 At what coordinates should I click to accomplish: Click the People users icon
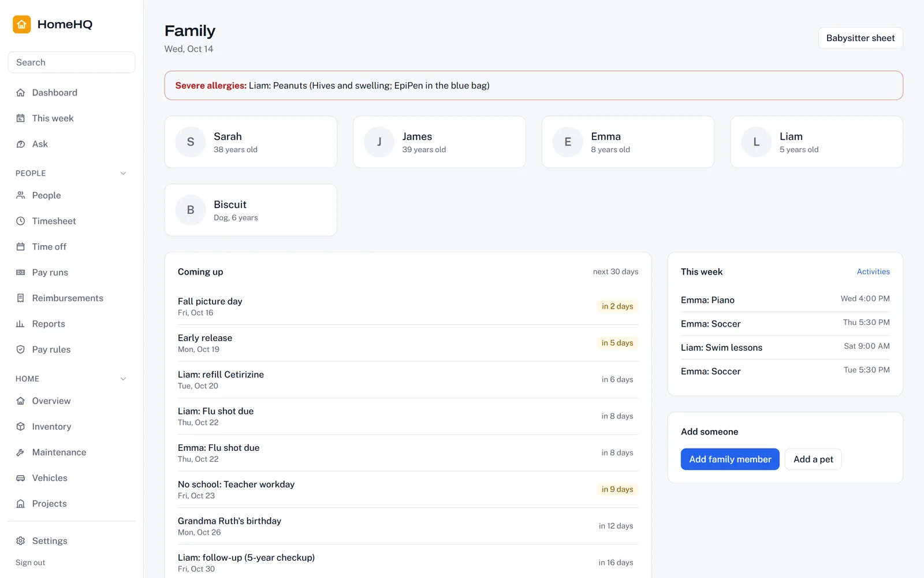point(21,195)
